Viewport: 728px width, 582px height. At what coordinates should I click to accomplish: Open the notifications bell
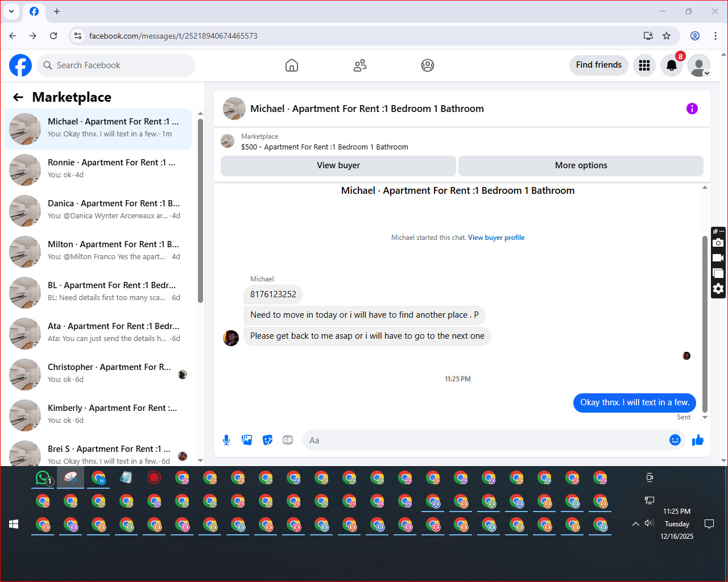(x=672, y=65)
